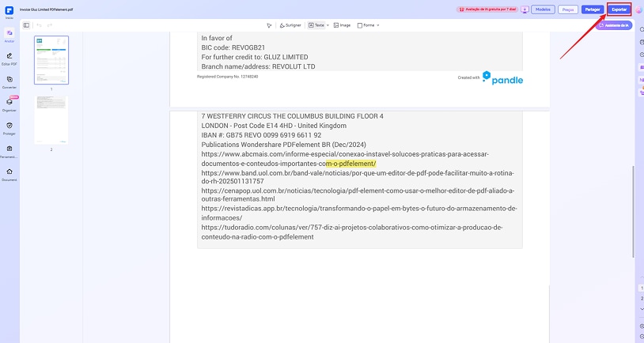Click the file name Invoice Gluz Limited PDFelement.pdf
This screenshot has height=343, width=644.
point(47,9)
